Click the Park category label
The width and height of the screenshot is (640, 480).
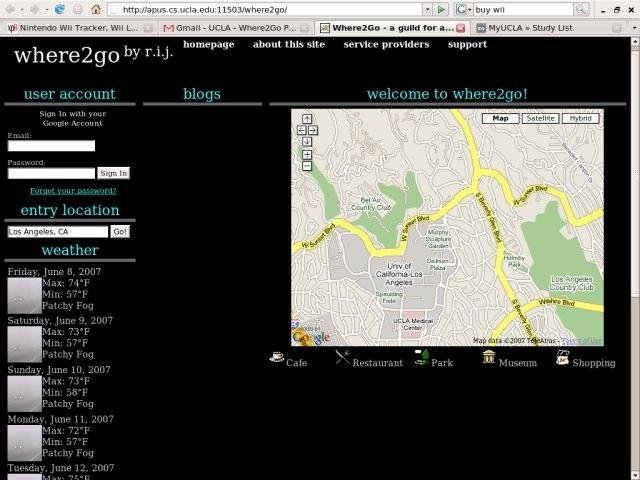pos(442,362)
